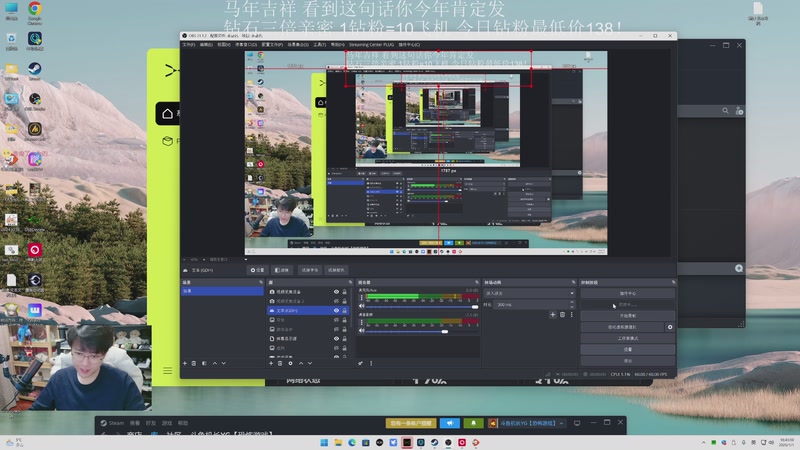Open scene filters icon in the 场景 dock toolbar
800x450 pixels.
pyautogui.click(x=204, y=363)
